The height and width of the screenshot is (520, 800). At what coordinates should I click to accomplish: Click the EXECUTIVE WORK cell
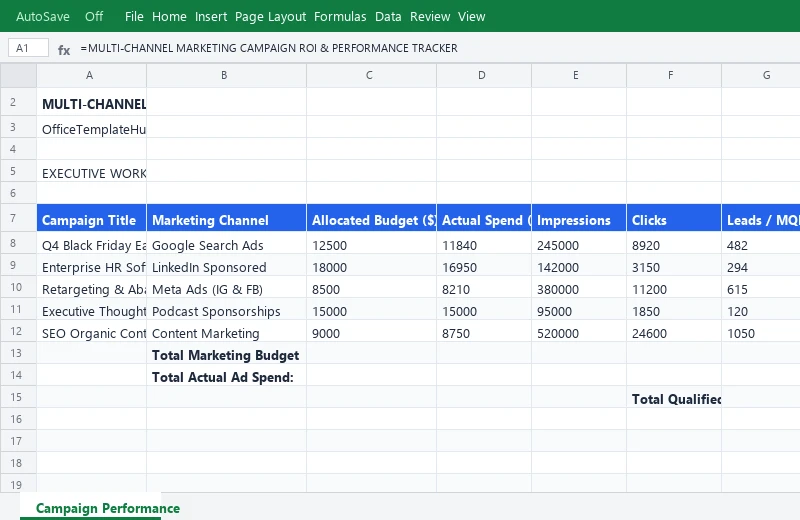point(91,171)
